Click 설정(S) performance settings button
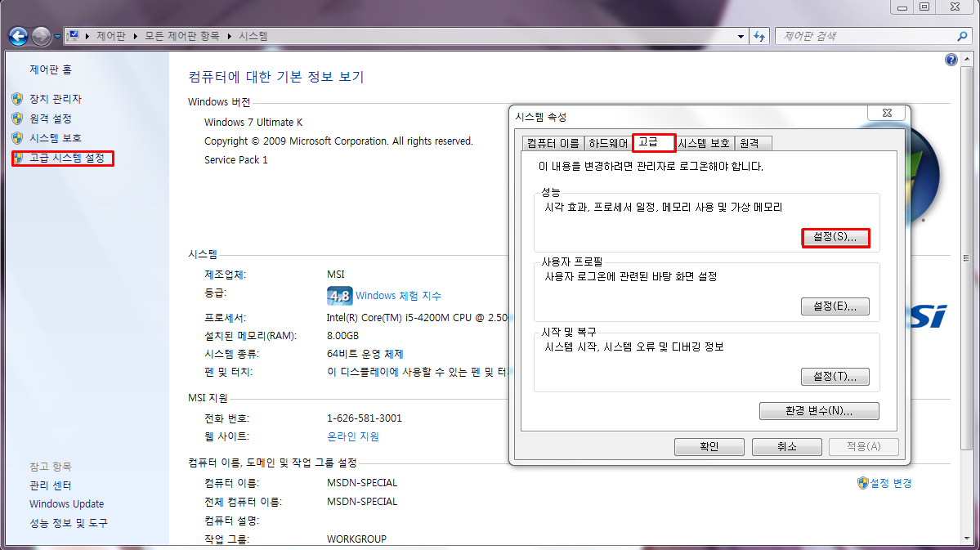The width and height of the screenshot is (980, 550). click(x=835, y=237)
